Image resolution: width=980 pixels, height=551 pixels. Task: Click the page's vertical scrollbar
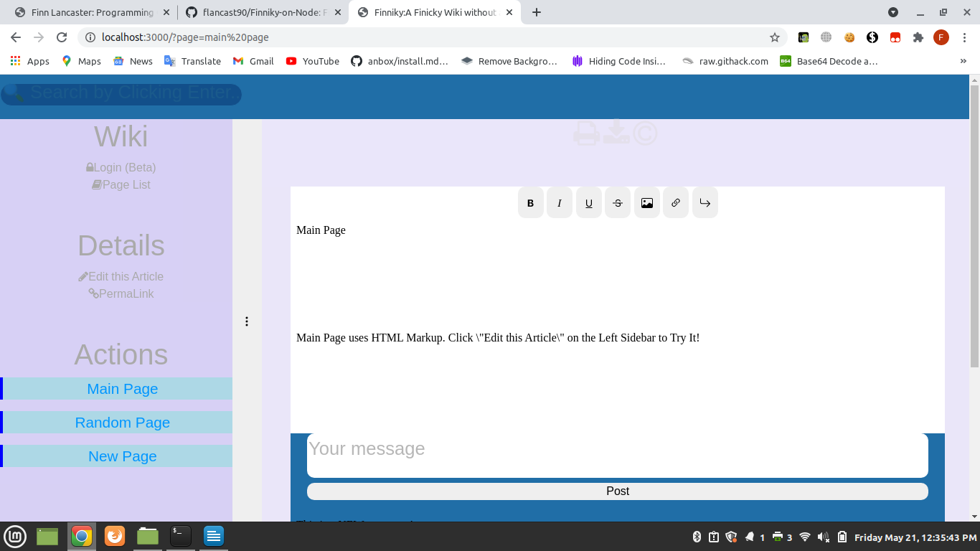[974, 226]
